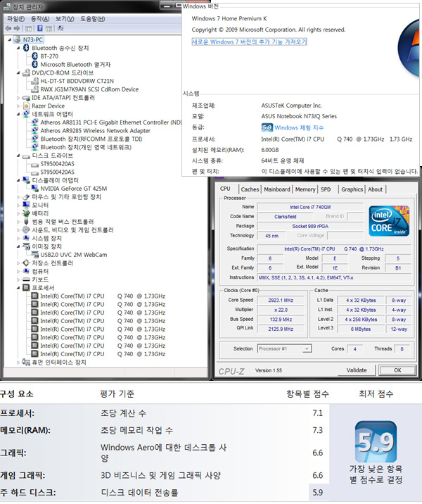Click the 키보드 category icon
The image size is (422, 504).
[26, 279]
